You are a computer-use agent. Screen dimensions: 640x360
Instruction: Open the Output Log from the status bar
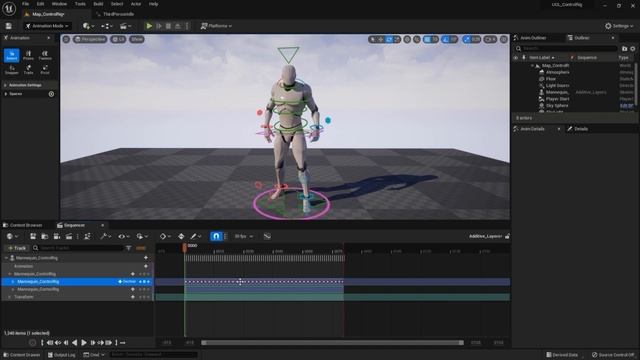click(62, 355)
